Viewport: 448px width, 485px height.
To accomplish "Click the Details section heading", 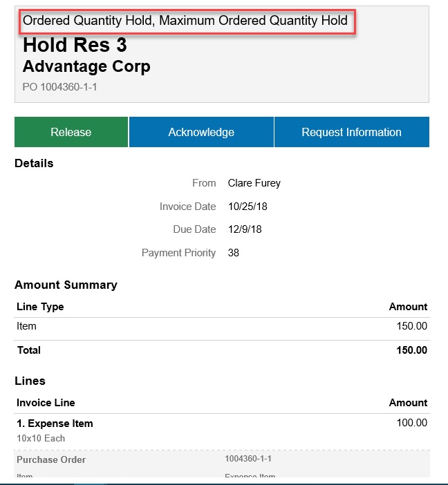I will point(34,164).
